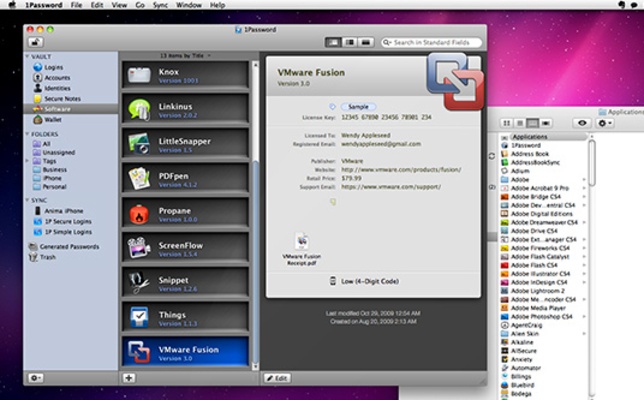Open the 1Password application menu
Viewport: 644px width, 400px height.
[x=44, y=5]
